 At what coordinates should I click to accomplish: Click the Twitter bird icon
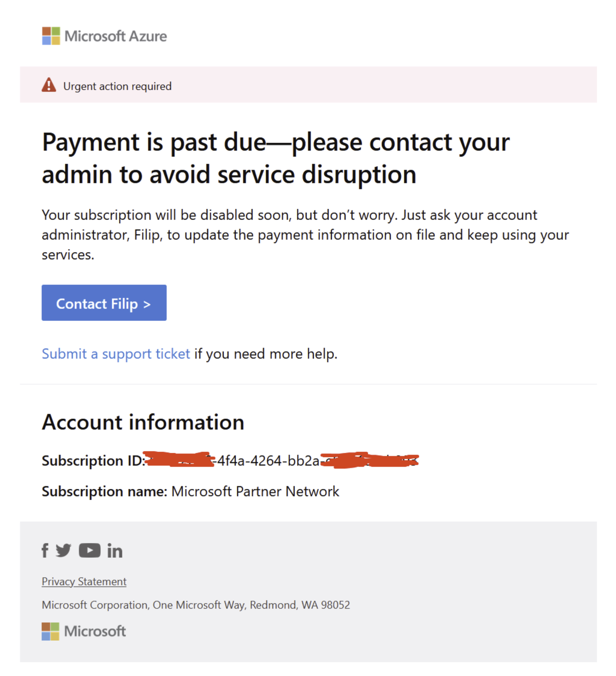[x=64, y=551]
